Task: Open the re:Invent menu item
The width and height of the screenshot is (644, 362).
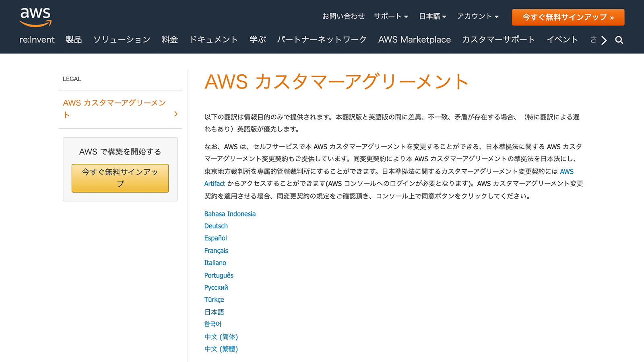Action: pyautogui.click(x=37, y=40)
